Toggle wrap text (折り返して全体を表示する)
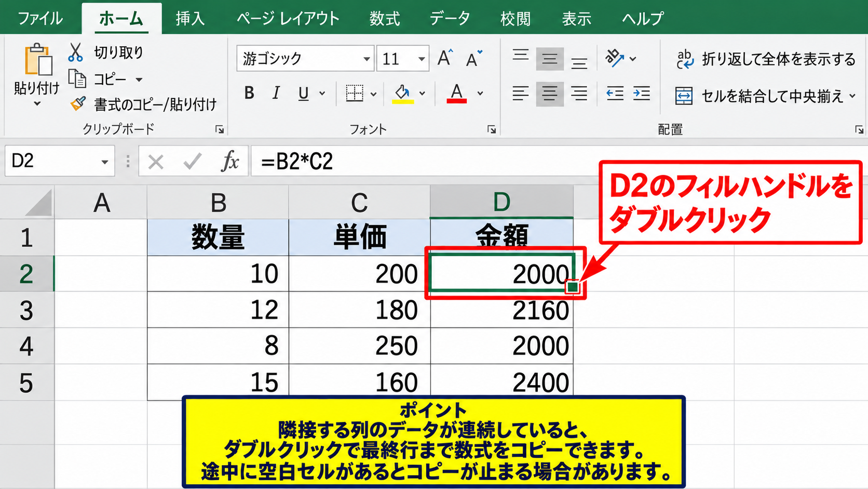This screenshot has width=868, height=489. (x=766, y=59)
